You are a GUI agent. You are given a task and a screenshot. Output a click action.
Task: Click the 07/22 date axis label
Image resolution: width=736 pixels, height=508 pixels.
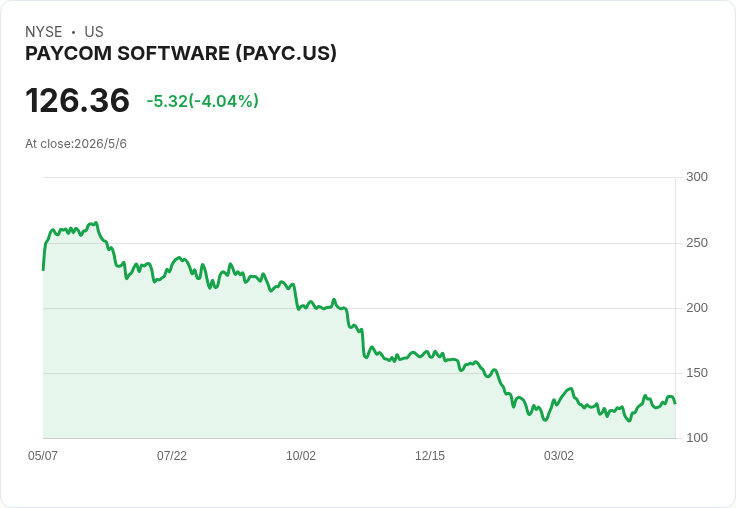coord(172,455)
